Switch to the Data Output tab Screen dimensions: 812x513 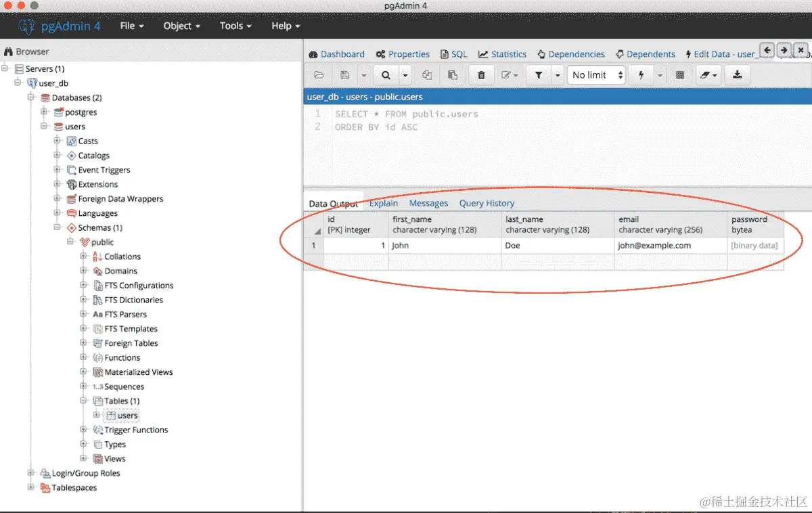click(334, 204)
